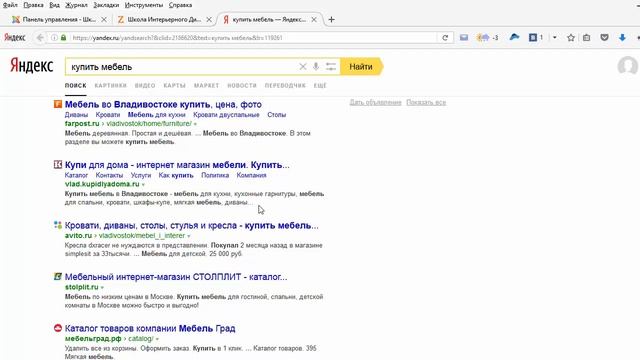Image resolution: width=640 pixels, height=360 pixels.
Task: Clear search query with the X icon
Action: (x=302, y=67)
